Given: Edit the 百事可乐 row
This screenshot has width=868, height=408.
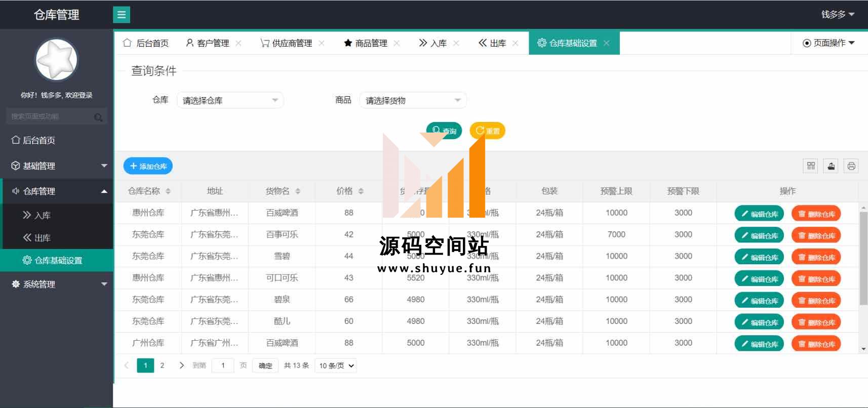Looking at the screenshot, I should (759, 235).
